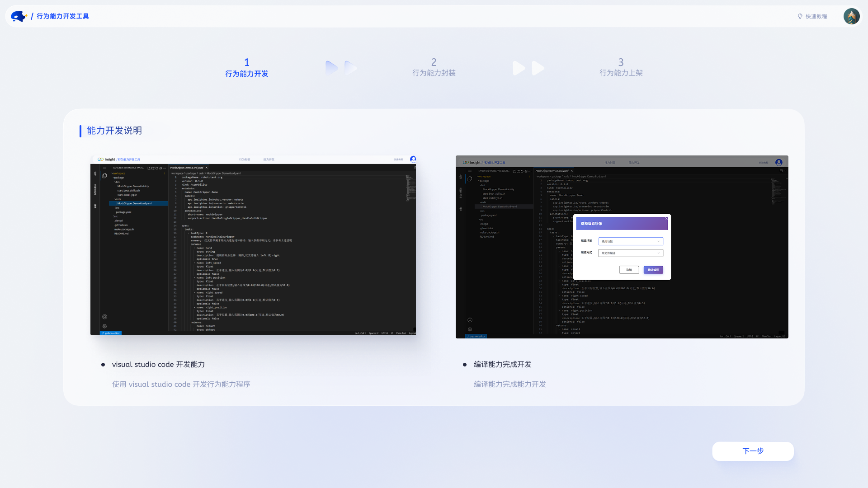Click the blue fish logo icon
Viewport: 868px width, 488px height.
[19, 16]
